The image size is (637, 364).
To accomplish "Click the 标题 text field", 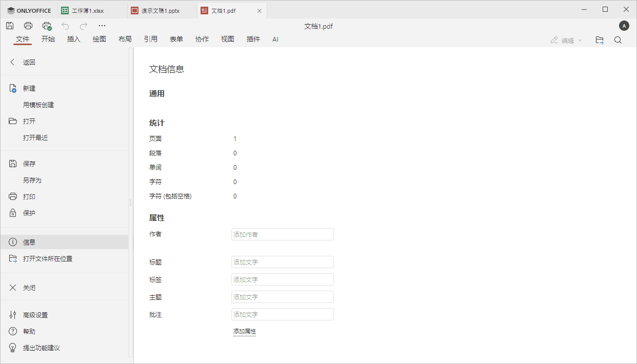I will [282, 261].
